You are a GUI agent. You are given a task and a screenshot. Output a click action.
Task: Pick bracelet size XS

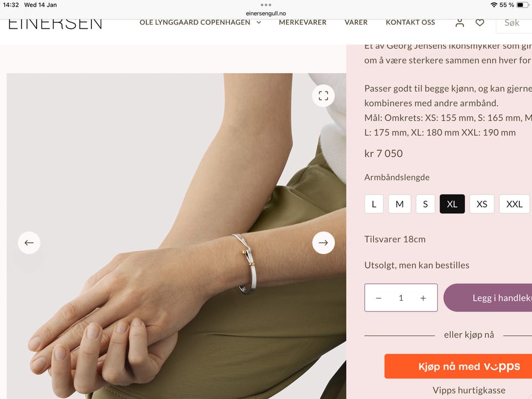482,204
